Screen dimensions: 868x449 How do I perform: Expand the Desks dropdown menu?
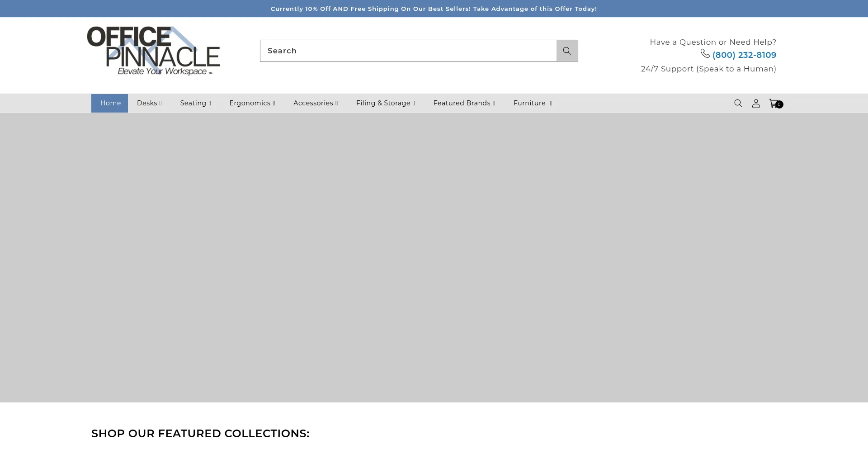tap(149, 103)
